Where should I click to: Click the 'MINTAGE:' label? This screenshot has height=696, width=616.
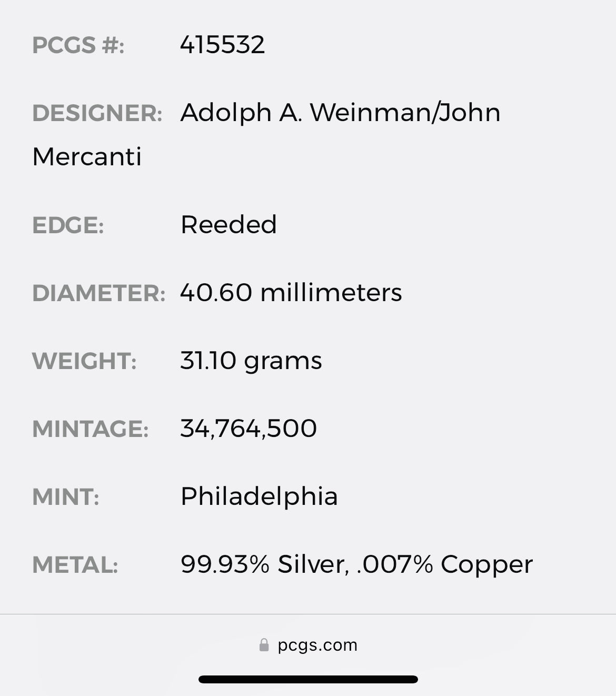click(x=90, y=429)
